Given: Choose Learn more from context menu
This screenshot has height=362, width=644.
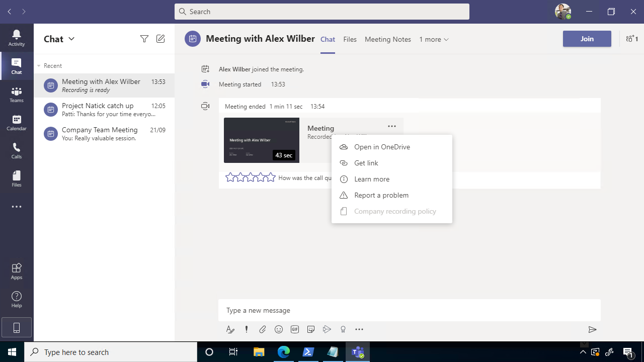Looking at the screenshot, I should click(x=392, y=179).
